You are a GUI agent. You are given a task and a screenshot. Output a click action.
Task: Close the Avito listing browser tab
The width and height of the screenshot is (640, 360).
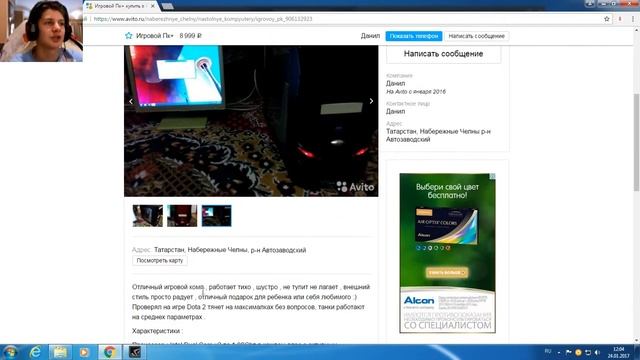pyautogui.click(x=153, y=6)
